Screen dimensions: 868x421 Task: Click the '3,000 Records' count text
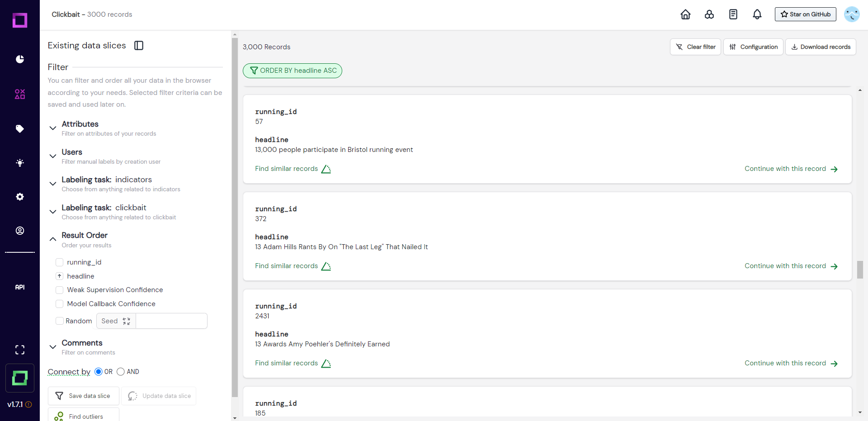(x=267, y=47)
